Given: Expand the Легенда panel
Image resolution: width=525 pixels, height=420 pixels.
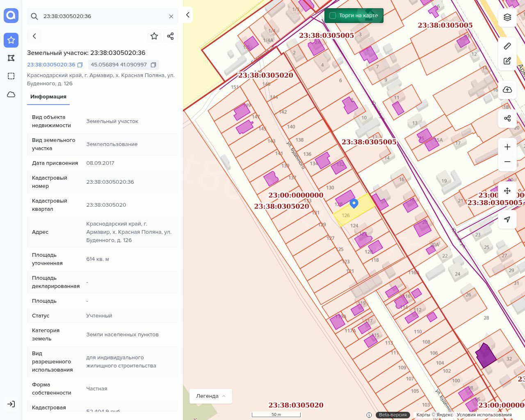Looking at the screenshot, I should click(211, 396).
